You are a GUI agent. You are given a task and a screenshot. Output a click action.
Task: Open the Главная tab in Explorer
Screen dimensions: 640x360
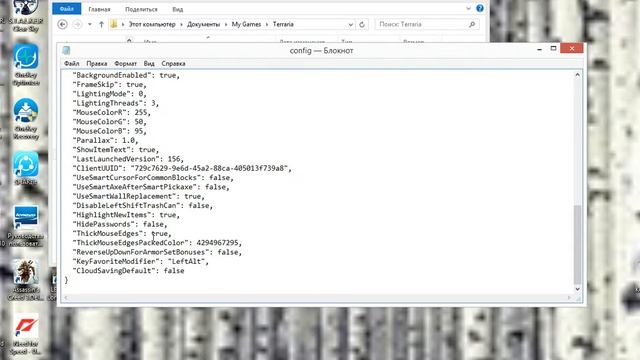(99, 9)
